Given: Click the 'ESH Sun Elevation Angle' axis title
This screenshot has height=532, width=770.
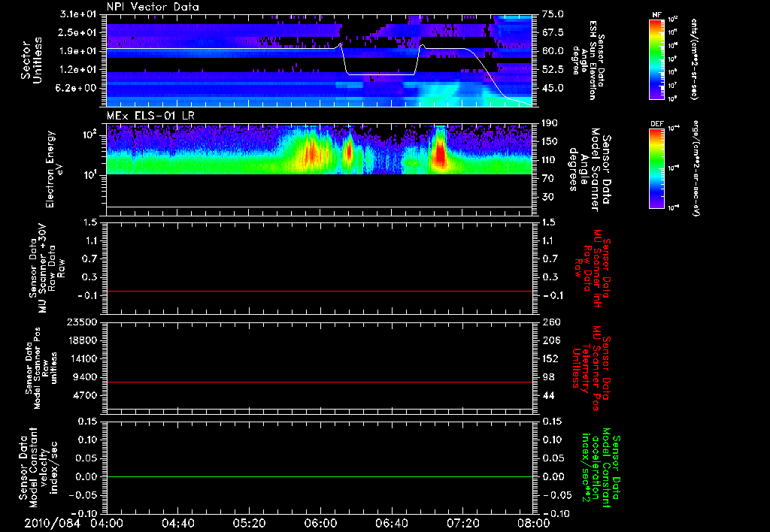Looking at the screenshot, I should (588, 60).
